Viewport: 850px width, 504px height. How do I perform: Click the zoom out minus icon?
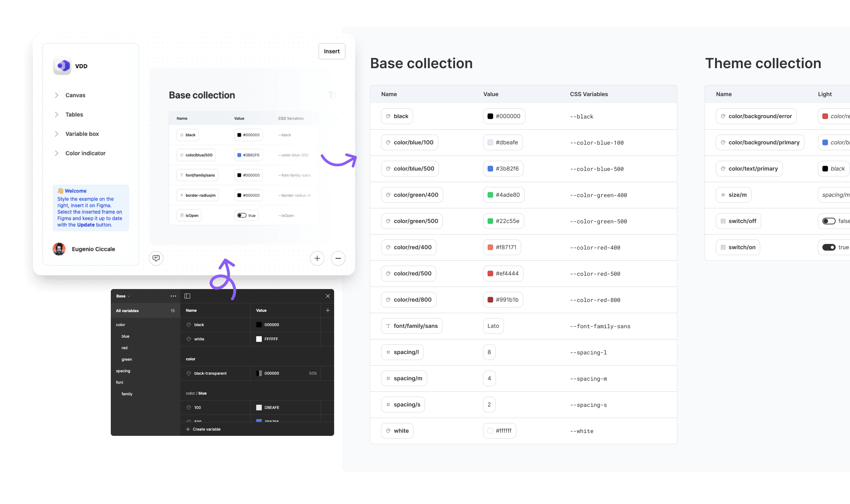point(338,258)
